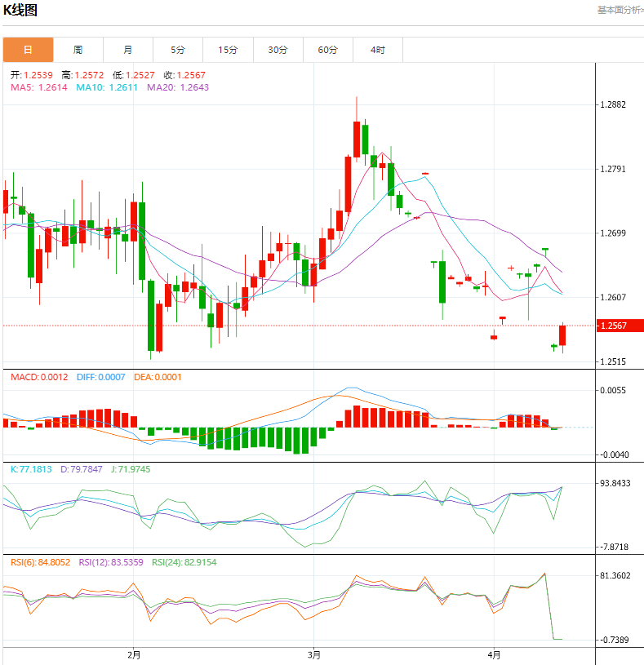644x665 pixels.
Task: Select the 60分 interval tab
Action: [x=327, y=50]
